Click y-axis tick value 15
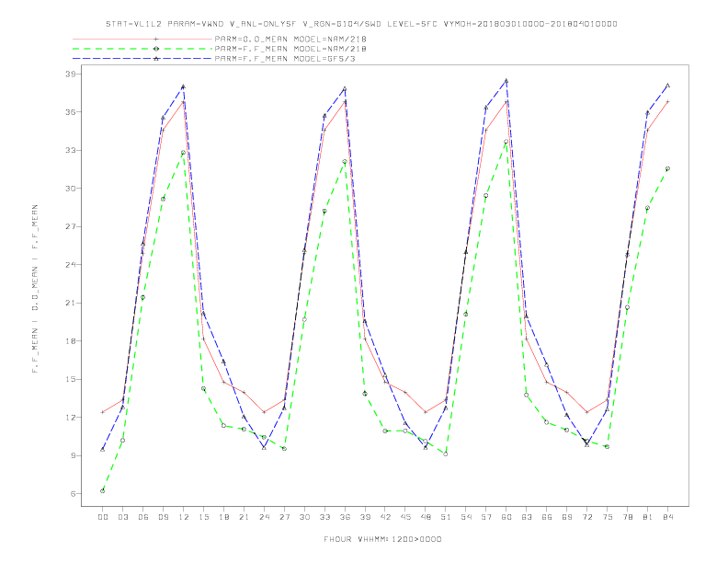The image size is (728, 563). pos(70,379)
